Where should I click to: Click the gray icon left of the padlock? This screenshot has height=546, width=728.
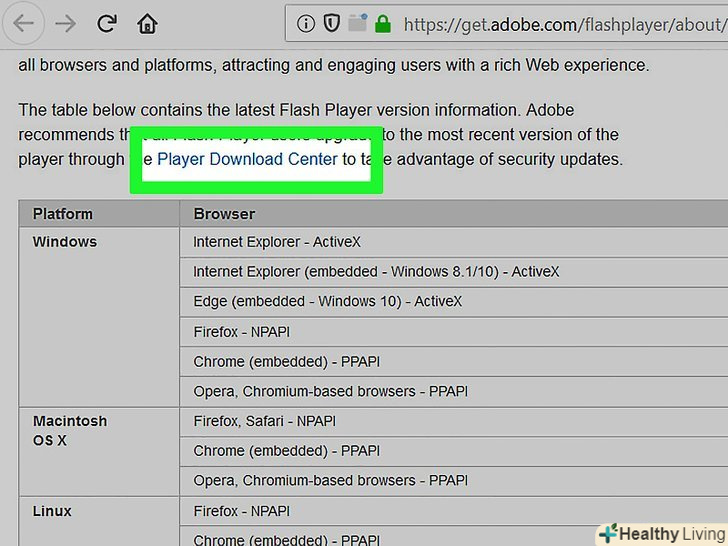[357, 23]
